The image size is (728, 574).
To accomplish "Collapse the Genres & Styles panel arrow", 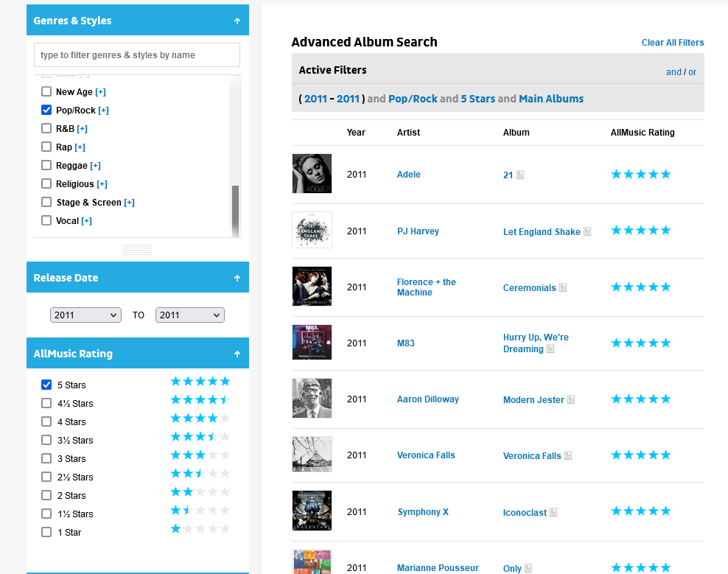I will [x=237, y=21].
